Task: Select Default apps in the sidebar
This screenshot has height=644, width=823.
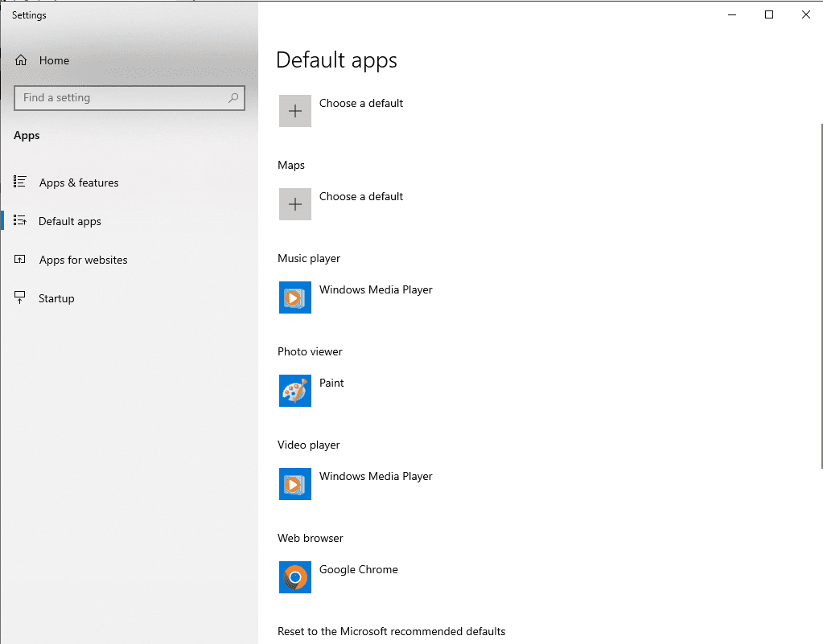Action: [x=70, y=221]
